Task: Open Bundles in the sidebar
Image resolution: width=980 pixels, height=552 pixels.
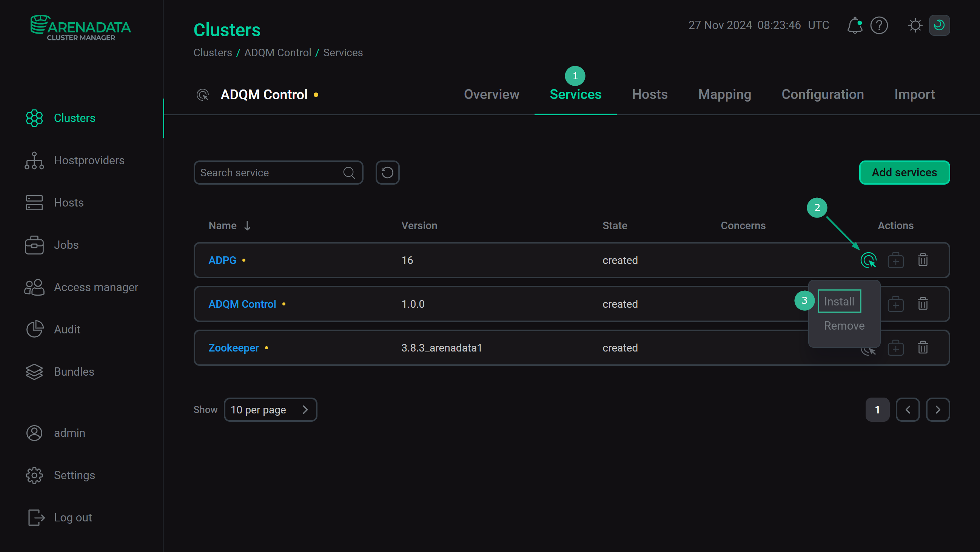Action: 74,372
